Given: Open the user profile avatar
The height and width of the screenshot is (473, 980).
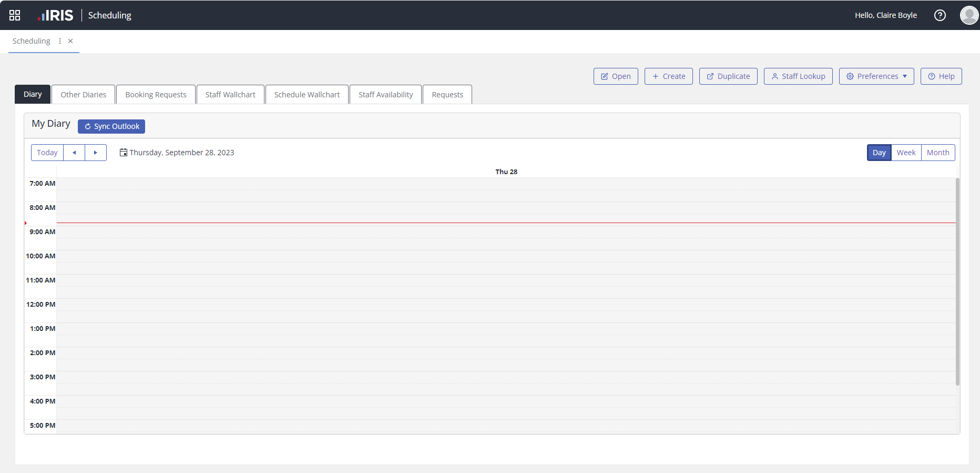Looking at the screenshot, I should (x=969, y=15).
